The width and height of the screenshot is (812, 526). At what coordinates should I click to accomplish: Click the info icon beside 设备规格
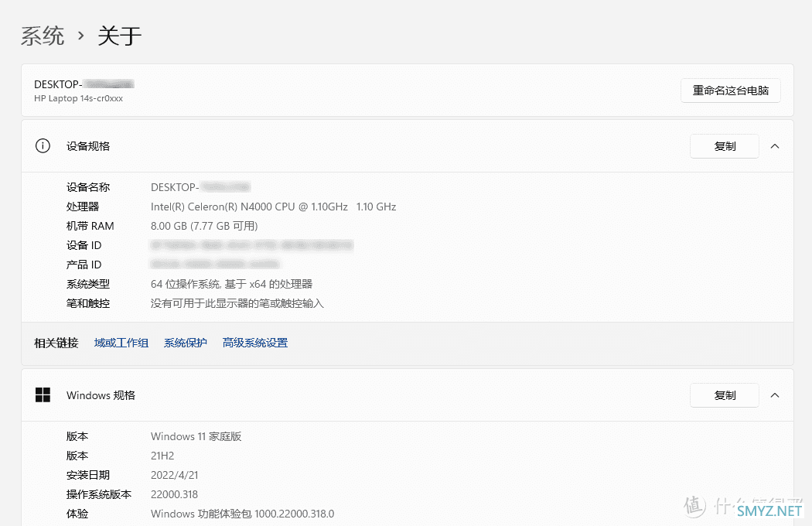(x=43, y=146)
